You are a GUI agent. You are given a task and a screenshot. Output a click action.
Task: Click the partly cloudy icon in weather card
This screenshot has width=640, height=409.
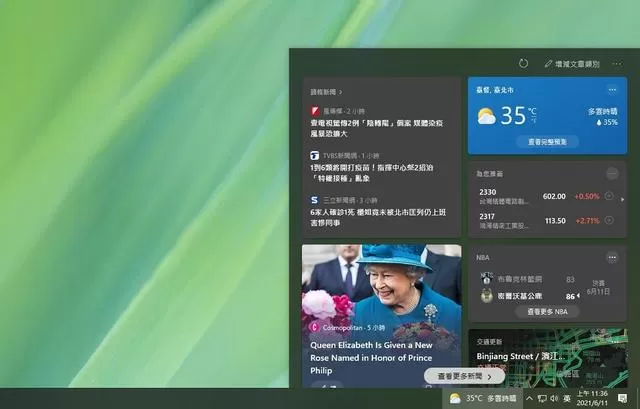[x=486, y=116]
